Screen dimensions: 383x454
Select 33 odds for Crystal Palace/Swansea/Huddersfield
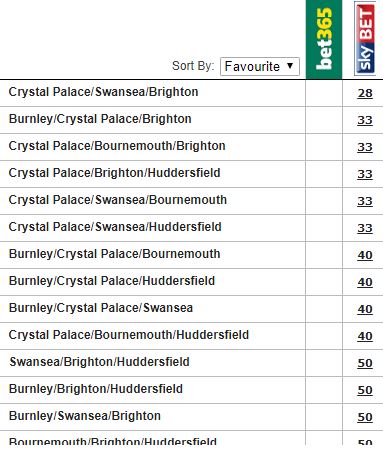tap(365, 228)
